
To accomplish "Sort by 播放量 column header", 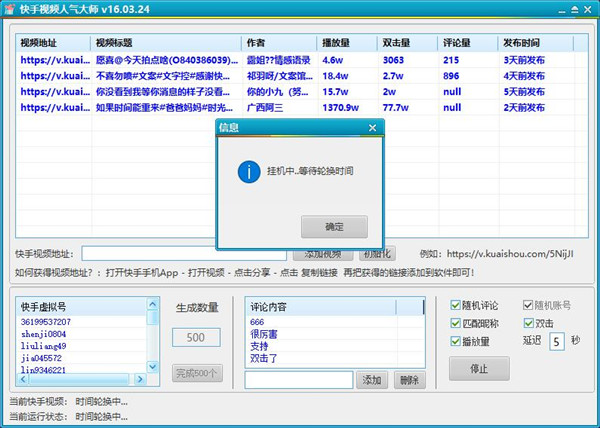I will [x=347, y=43].
